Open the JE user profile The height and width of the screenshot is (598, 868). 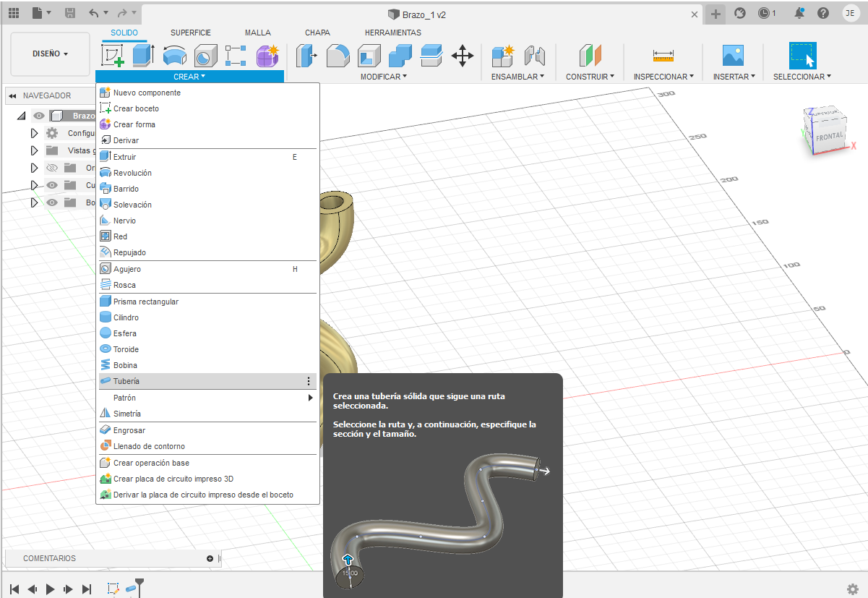851,13
